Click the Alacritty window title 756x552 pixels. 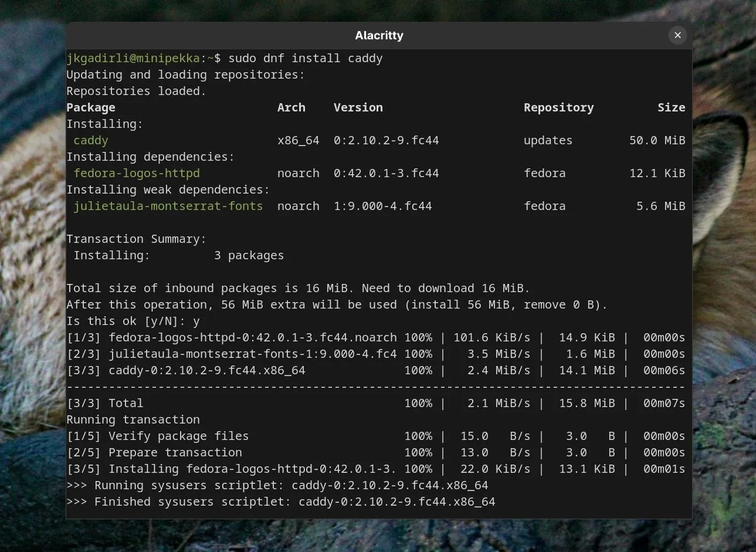[379, 35]
